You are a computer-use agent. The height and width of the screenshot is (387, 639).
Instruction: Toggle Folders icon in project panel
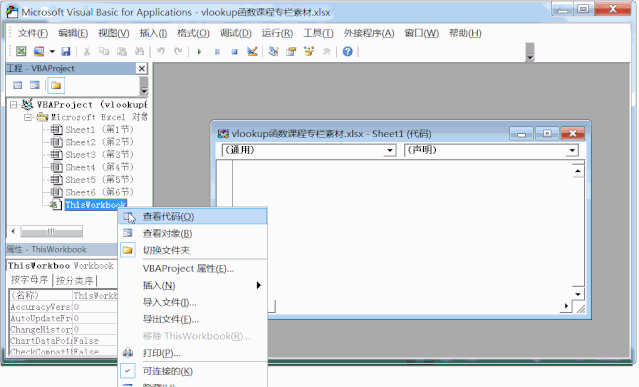[x=56, y=85]
